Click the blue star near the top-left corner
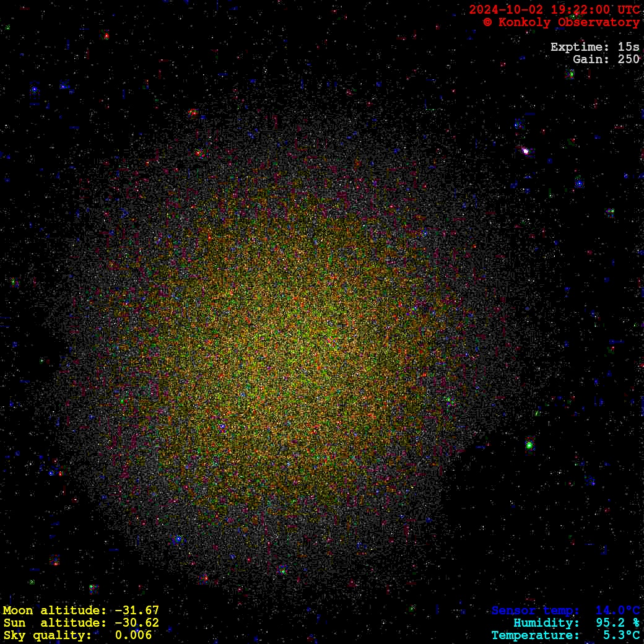 click(x=34, y=90)
